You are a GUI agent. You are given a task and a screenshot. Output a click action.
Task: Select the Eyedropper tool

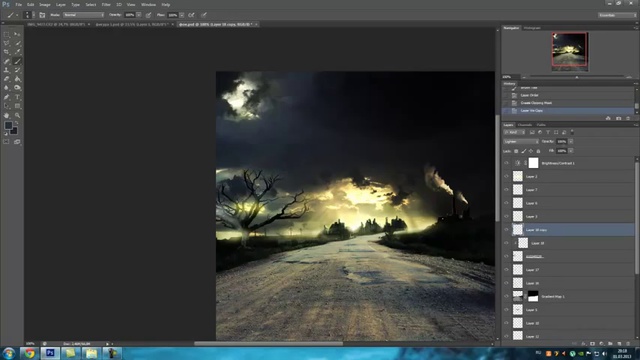pos(17,52)
